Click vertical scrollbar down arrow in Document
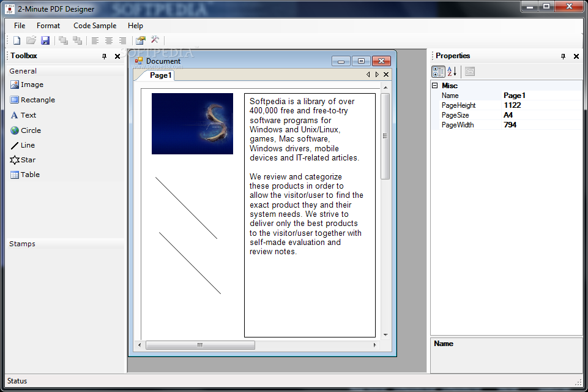Image resolution: width=588 pixels, height=392 pixels. (385, 335)
